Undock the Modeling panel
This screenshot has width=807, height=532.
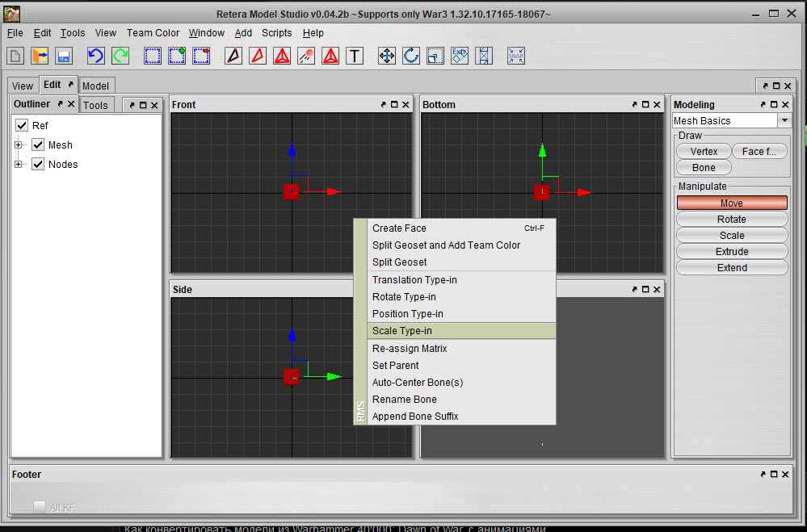[763, 104]
